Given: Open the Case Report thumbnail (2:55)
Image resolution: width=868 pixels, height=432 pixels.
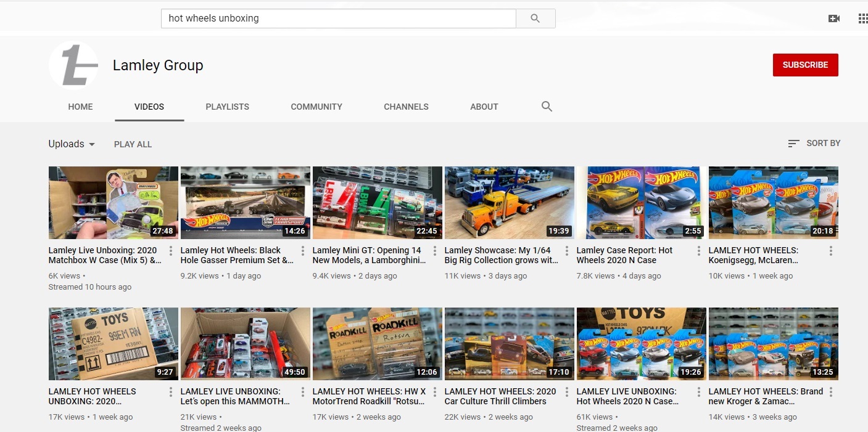Looking at the screenshot, I should click(642, 203).
